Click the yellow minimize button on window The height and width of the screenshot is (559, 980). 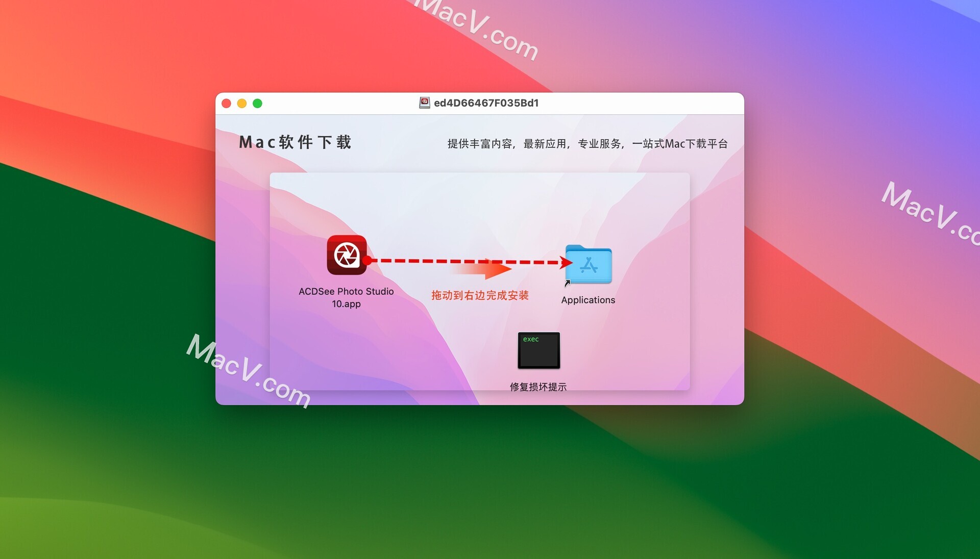pyautogui.click(x=242, y=103)
